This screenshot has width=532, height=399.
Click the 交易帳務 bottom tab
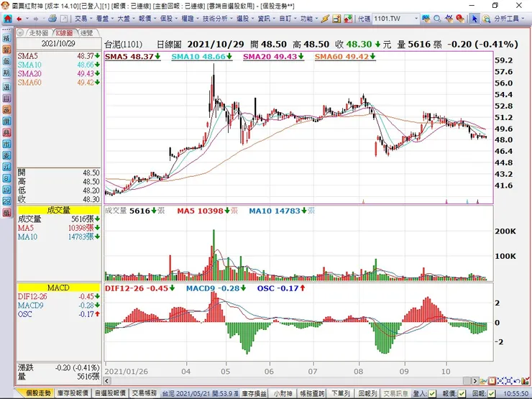tap(145, 393)
